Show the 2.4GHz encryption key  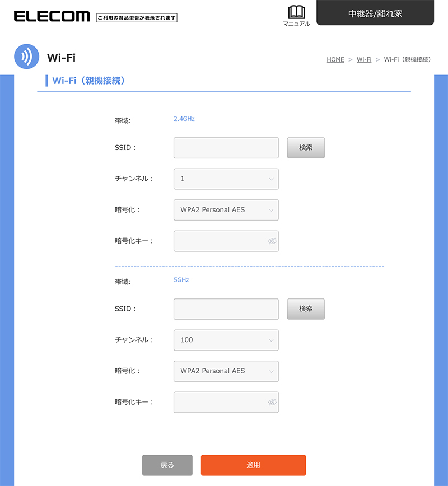[x=272, y=241]
